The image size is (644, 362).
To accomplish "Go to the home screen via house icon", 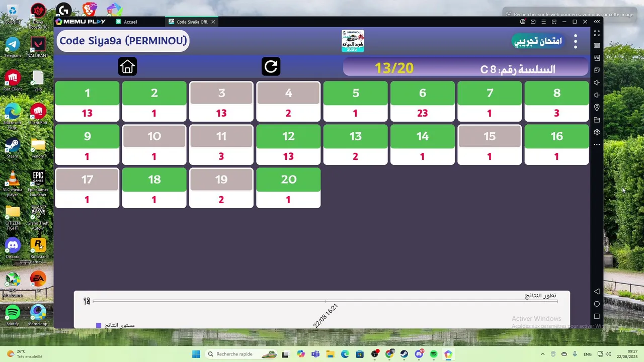I will 127,66.
